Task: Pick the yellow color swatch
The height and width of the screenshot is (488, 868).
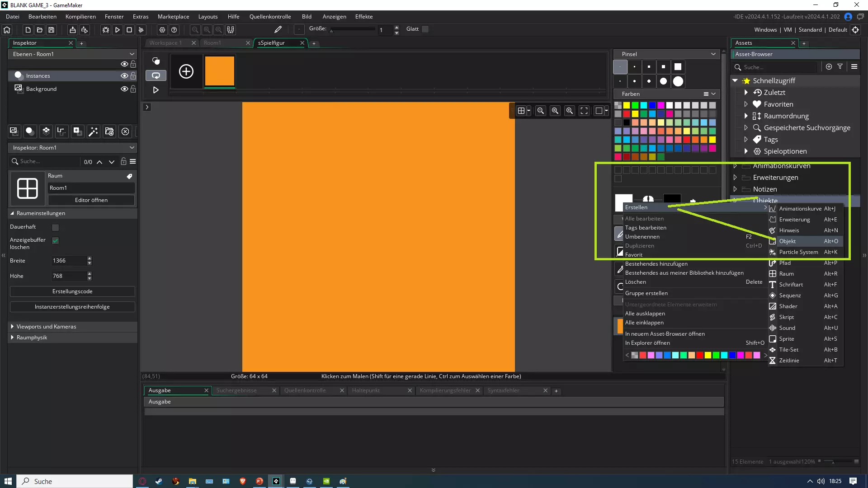Action: pyautogui.click(x=627, y=105)
